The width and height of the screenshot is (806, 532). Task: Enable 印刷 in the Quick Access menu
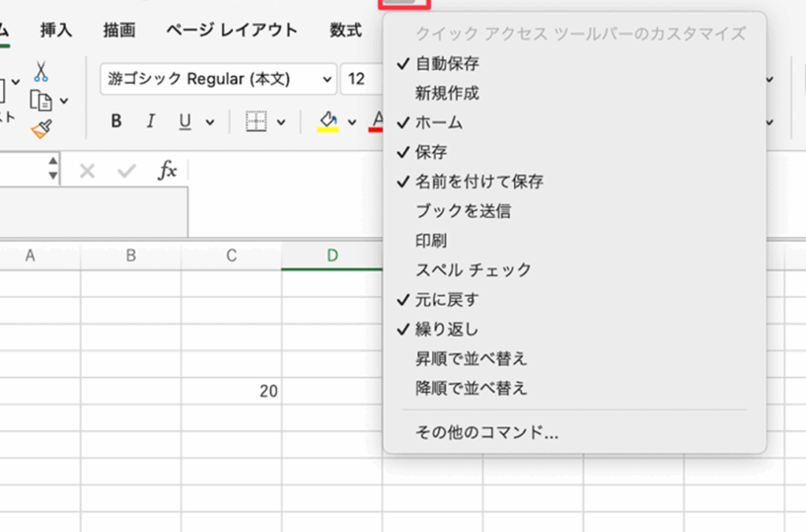431,240
